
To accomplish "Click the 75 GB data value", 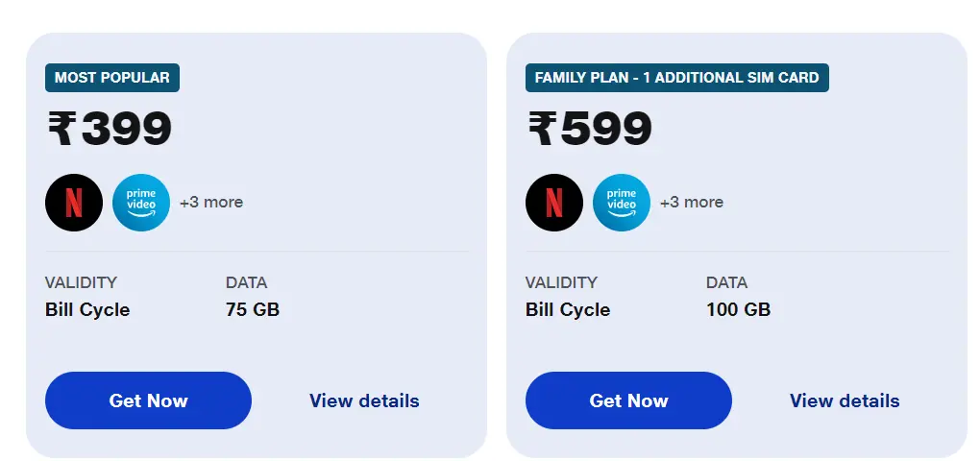I will pyautogui.click(x=253, y=310).
